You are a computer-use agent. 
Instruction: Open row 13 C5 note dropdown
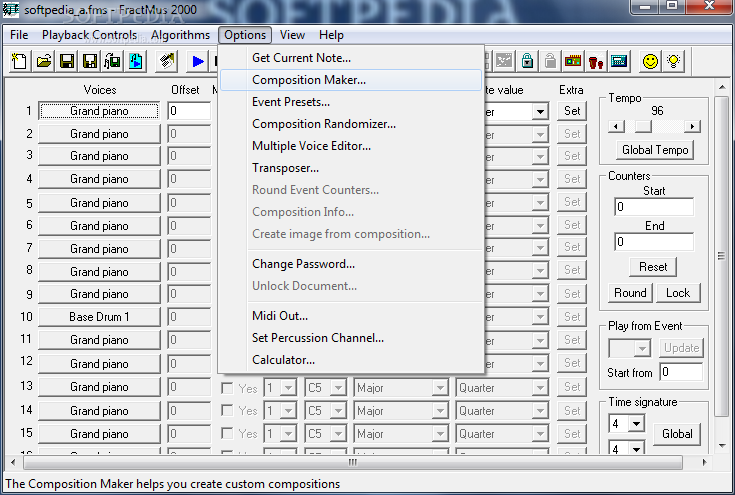pos(325,388)
